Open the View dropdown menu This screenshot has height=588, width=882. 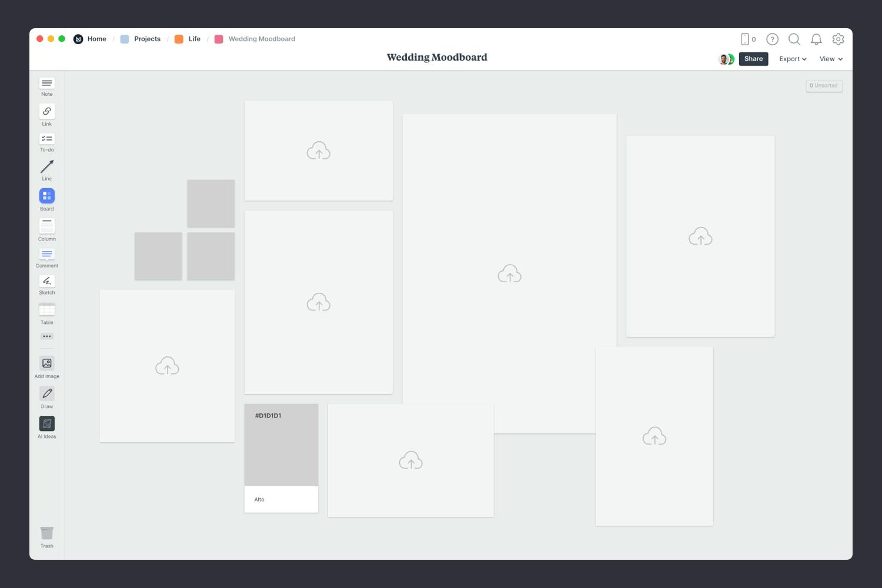point(831,59)
